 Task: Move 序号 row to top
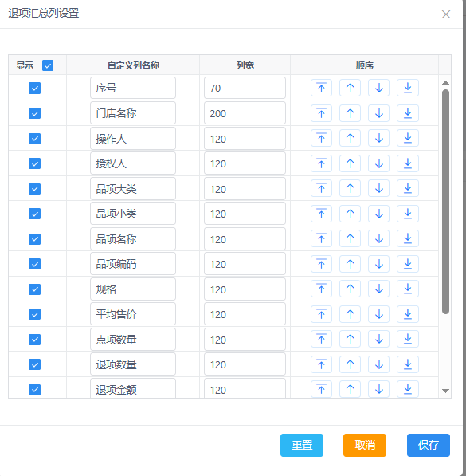pos(321,88)
